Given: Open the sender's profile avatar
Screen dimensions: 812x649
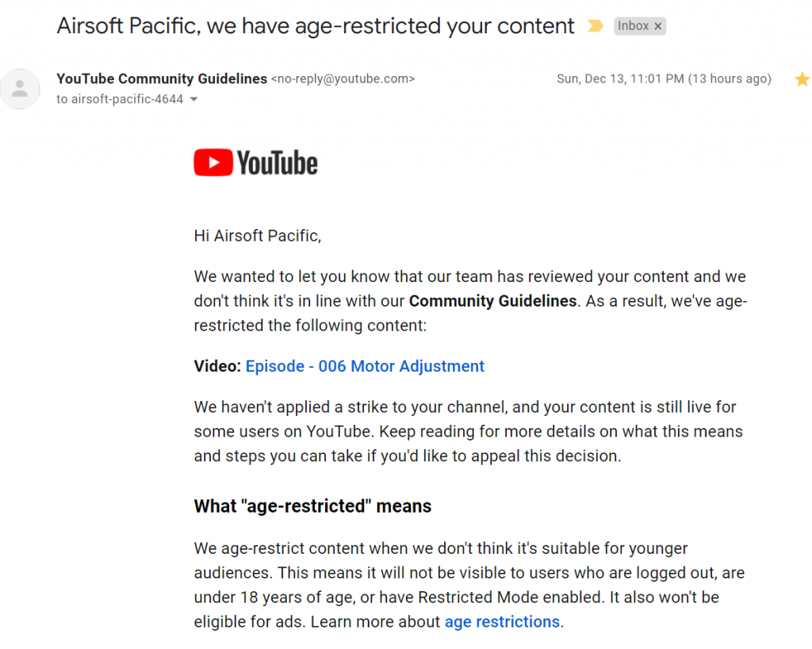Looking at the screenshot, I should (x=20, y=89).
